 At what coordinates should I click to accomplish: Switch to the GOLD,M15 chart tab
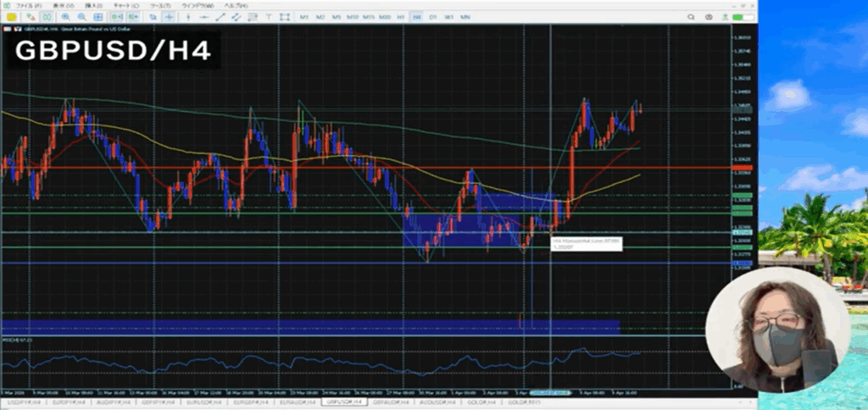[x=520, y=402]
